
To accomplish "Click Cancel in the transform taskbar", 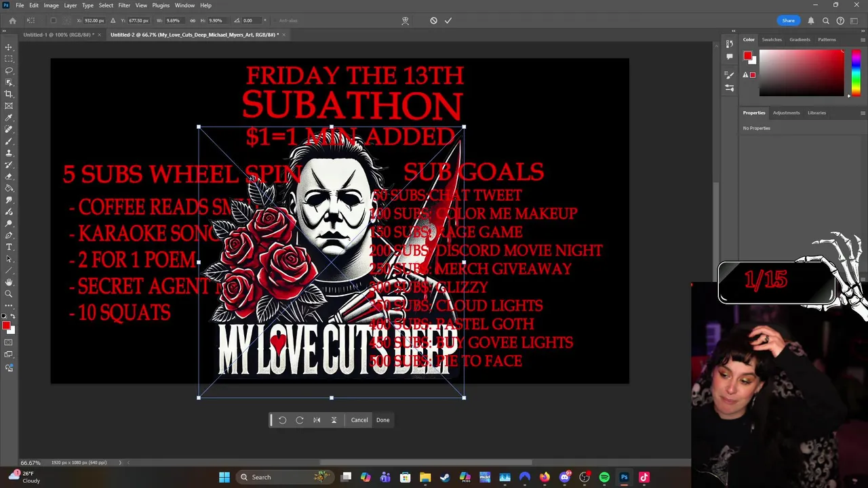I will click(x=359, y=420).
